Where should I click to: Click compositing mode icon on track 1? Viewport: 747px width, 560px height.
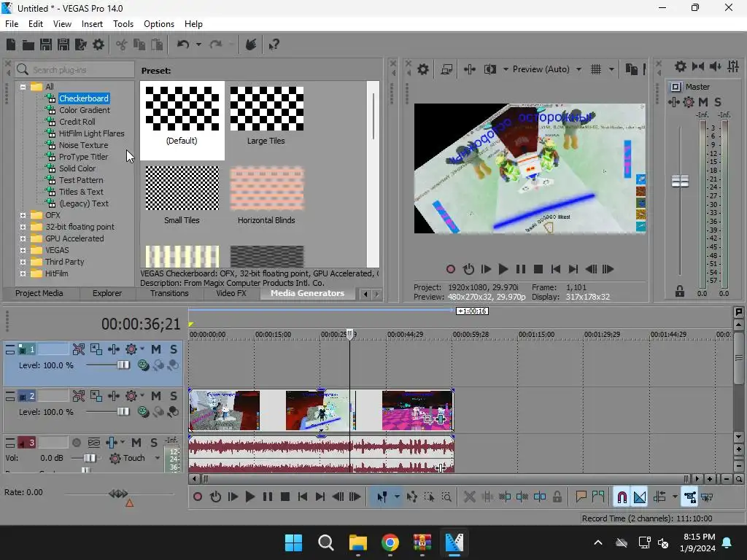(x=143, y=365)
